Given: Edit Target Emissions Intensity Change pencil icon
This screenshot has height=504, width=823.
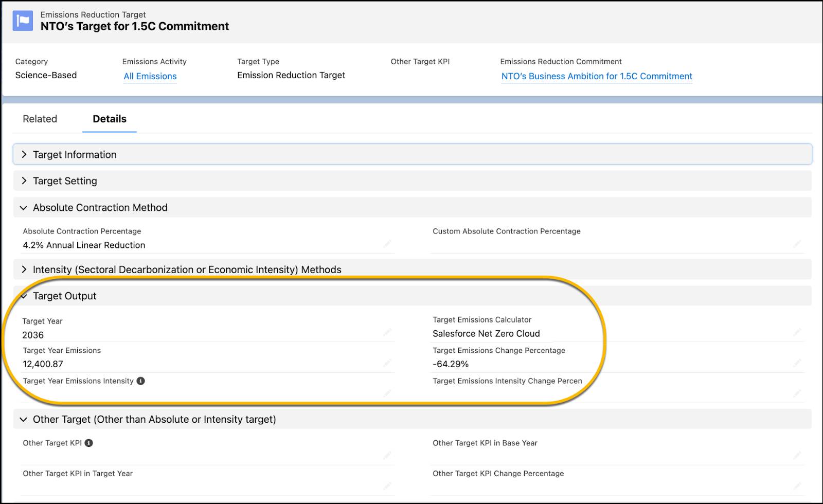Looking at the screenshot, I should (x=797, y=393).
